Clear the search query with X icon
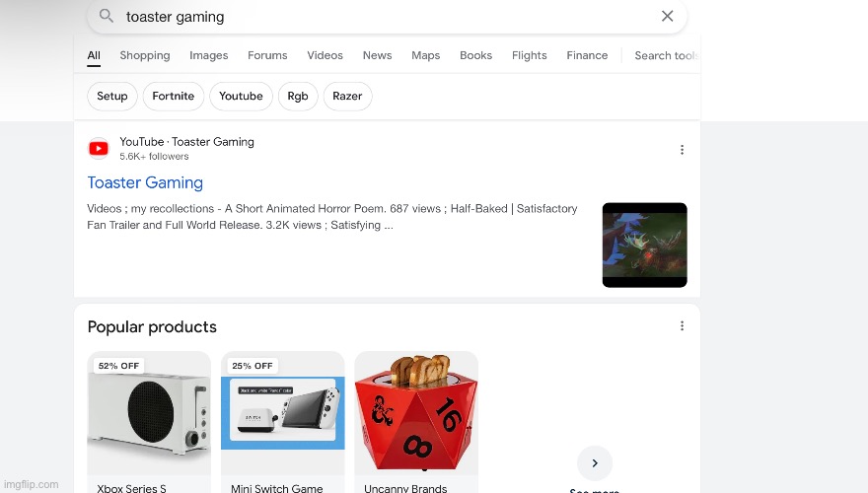This screenshot has height=493, width=868. click(x=667, y=16)
